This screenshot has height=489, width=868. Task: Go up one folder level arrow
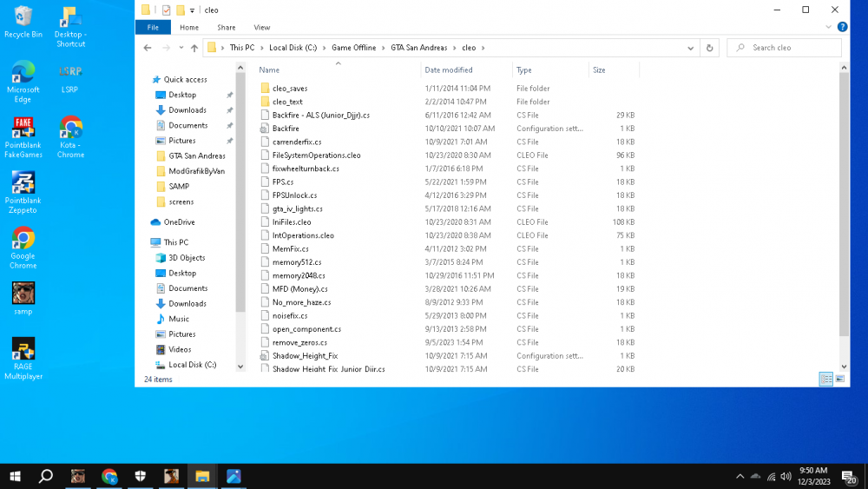(x=194, y=48)
